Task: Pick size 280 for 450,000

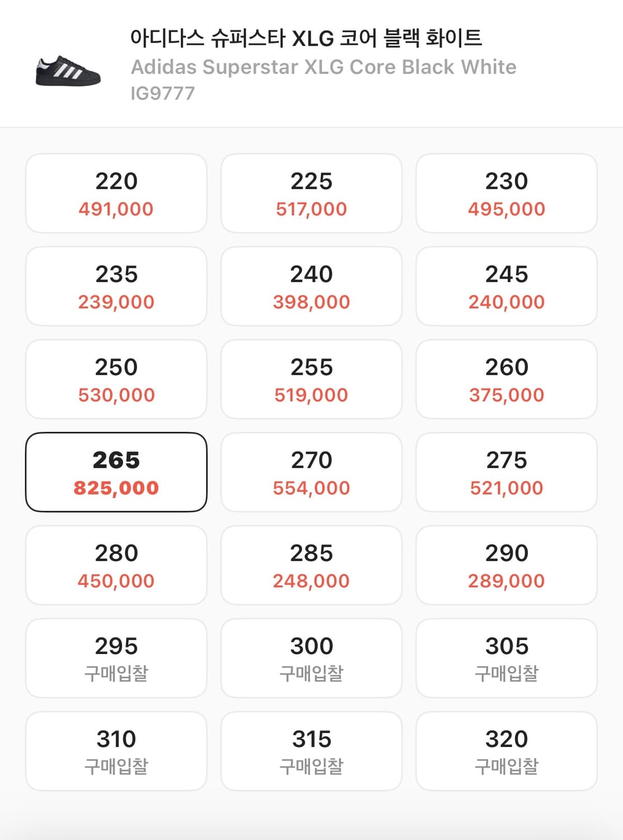Action: click(116, 566)
